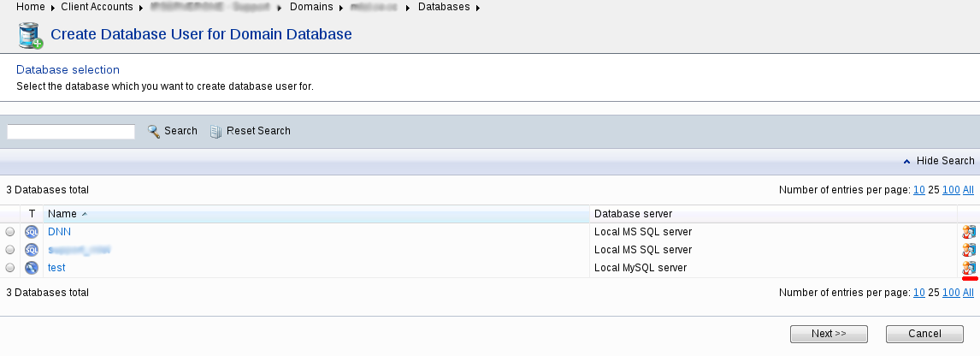Click Local MySQL server cell text
The image size is (980, 356).
(640, 268)
